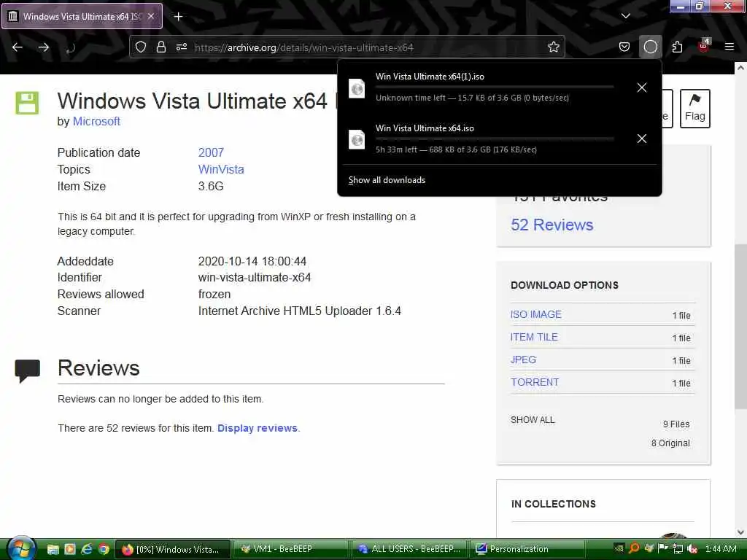
Task: Save page to Pocket
Action: pos(624,47)
